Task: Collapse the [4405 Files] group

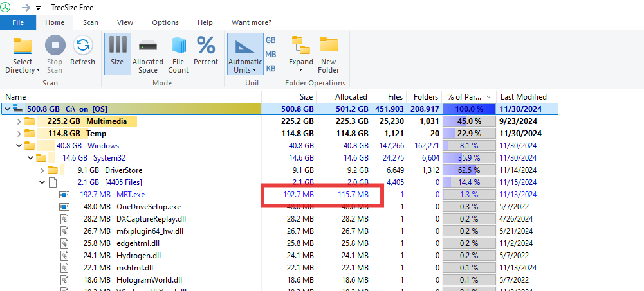Action: click(42, 182)
